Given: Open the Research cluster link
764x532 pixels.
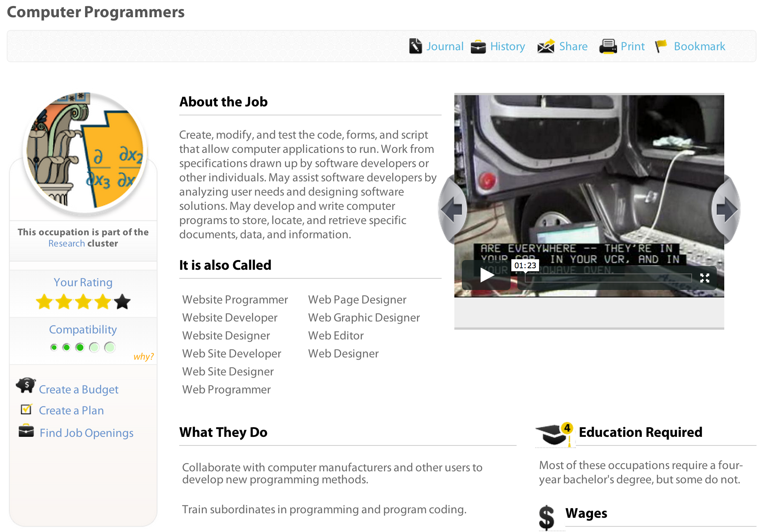Looking at the screenshot, I should pos(67,243).
